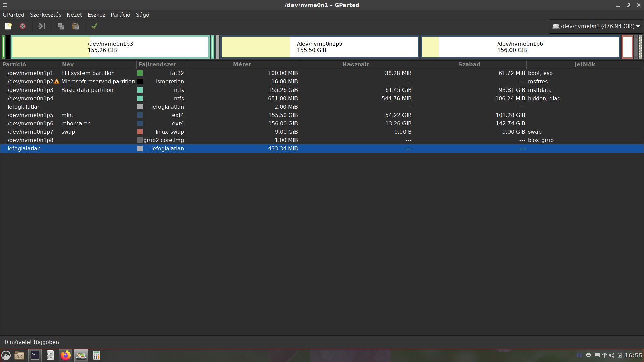The width and height of the screenshot is (644, 362).
Task: Select the /dev/nvme0n1p6 partition row
Action: tap(322, 123)
